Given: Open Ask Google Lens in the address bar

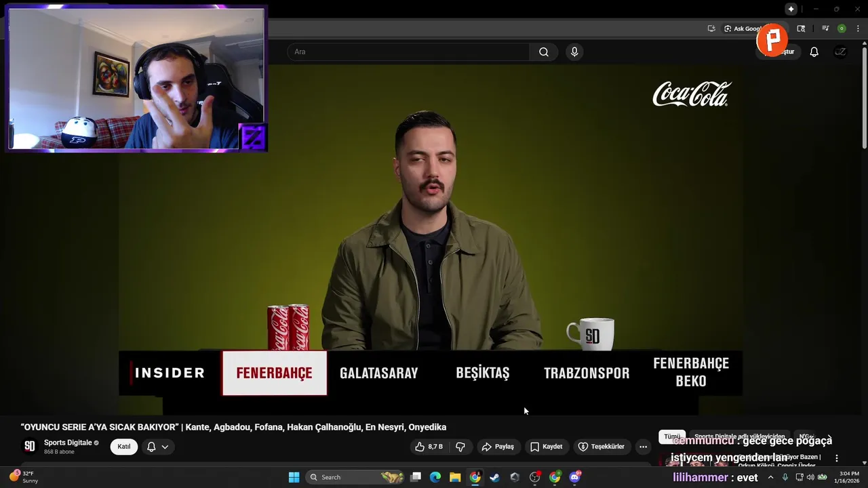Looking at the screenshot, I should 743,28.
